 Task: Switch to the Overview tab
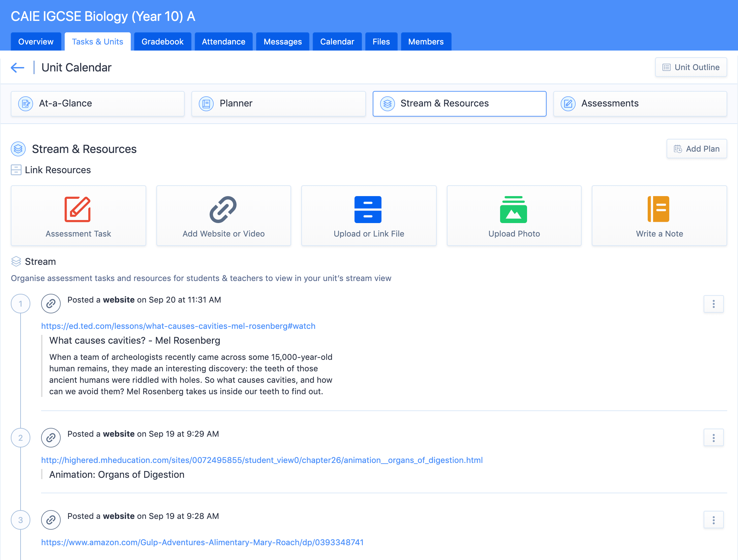[x=36, y=41]
